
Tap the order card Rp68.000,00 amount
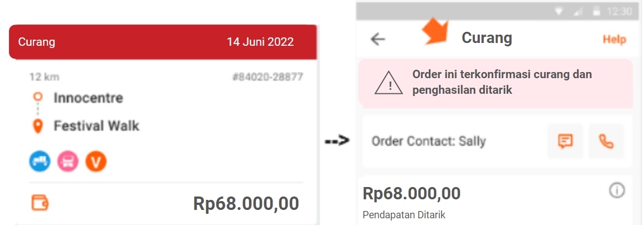pyautogui.click(x=246, y=204)
